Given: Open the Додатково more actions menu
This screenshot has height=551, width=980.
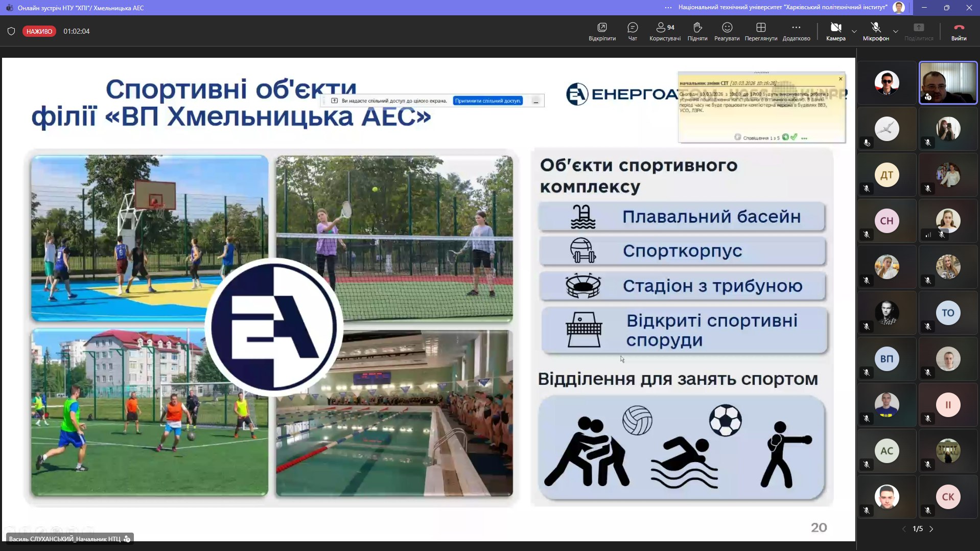Looking at the screenshot, I should tap(796, 31).
